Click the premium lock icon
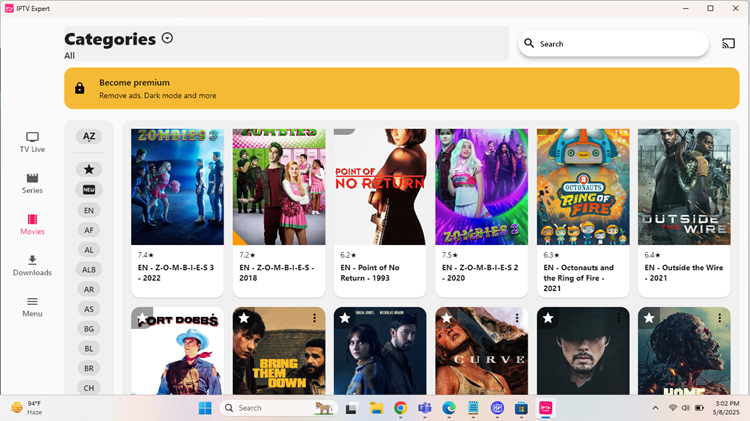This screenshot has width=750, height=421. click(80, 88)
